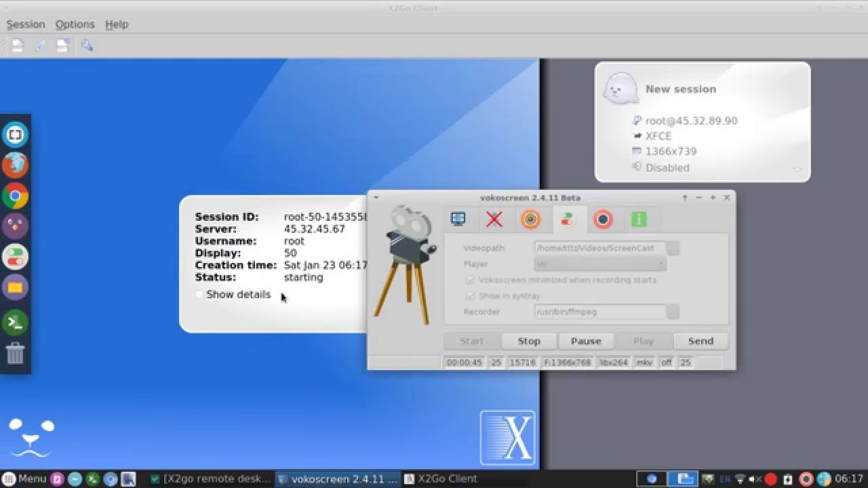This screenshot has height=488, width=868.
Task: Switch to '[X2go remote desk...' taskbar window
Action: point(210,479)
